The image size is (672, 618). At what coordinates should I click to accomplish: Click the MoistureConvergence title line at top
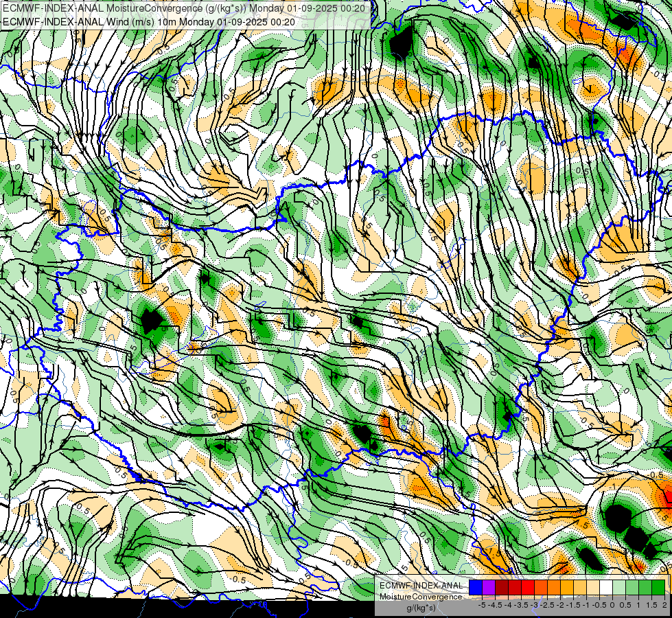coord(184,8)
